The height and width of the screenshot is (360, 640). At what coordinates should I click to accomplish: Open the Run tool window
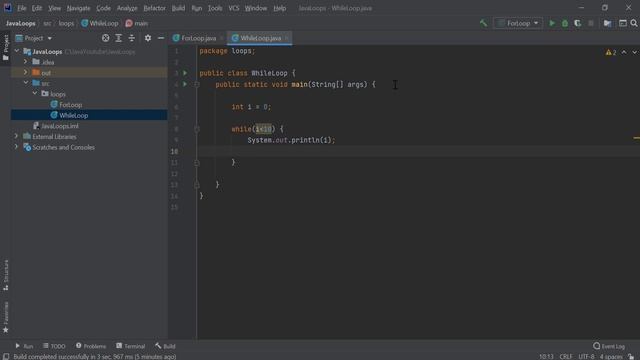(24, 346)
